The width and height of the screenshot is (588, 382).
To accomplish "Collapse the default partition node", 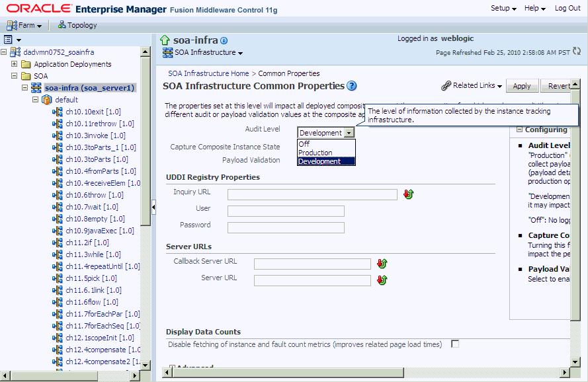I will pyautogui.click(x=35, y=100).
